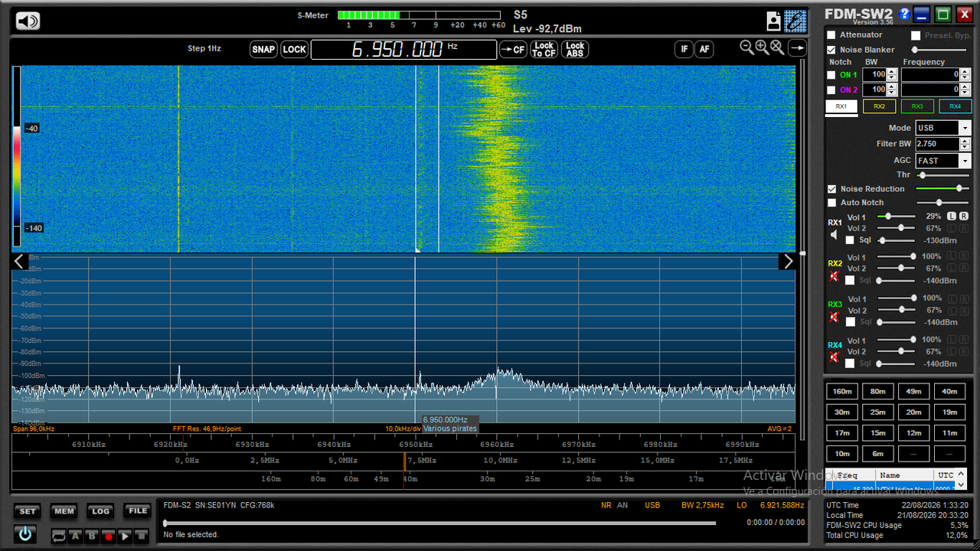
Task: Zoom out the spectrum view
Action: tap(747, 47)
